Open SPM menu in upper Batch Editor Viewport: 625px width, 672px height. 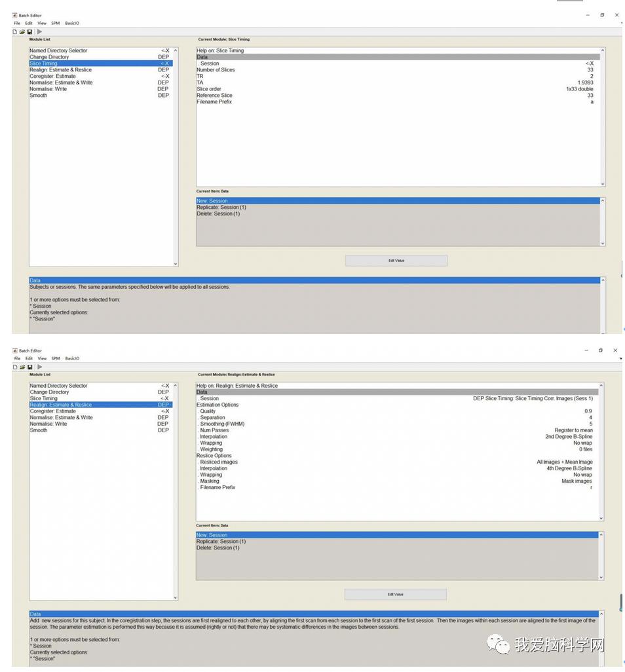(x=56, y=23)
